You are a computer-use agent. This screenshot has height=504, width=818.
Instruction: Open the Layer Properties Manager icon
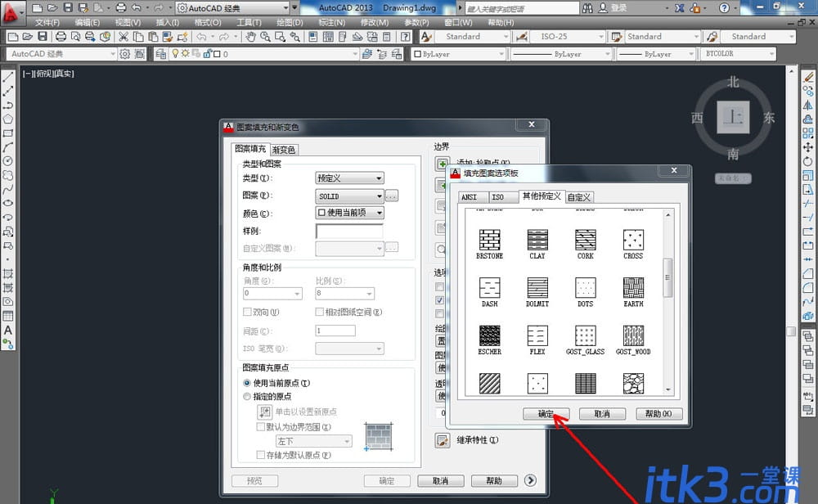(160, 54)
